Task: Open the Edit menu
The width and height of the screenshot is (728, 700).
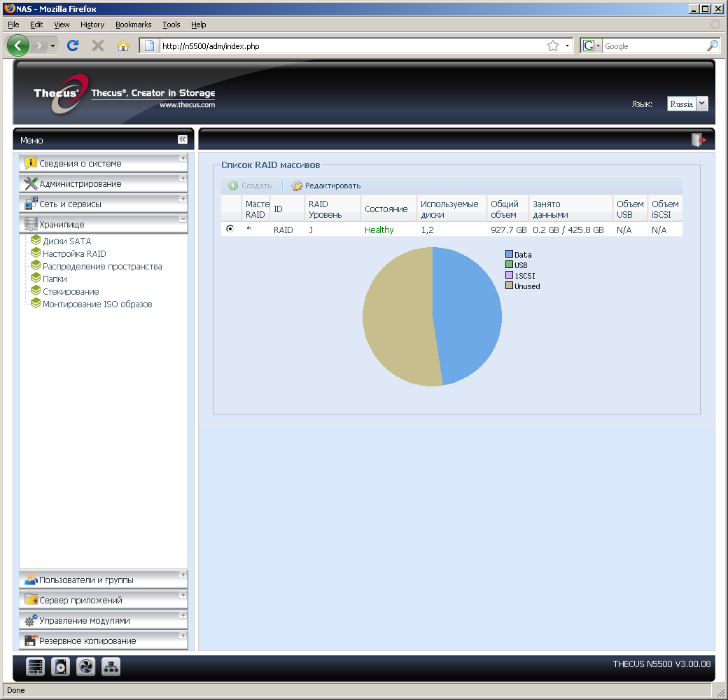Action: click(36, 24)
